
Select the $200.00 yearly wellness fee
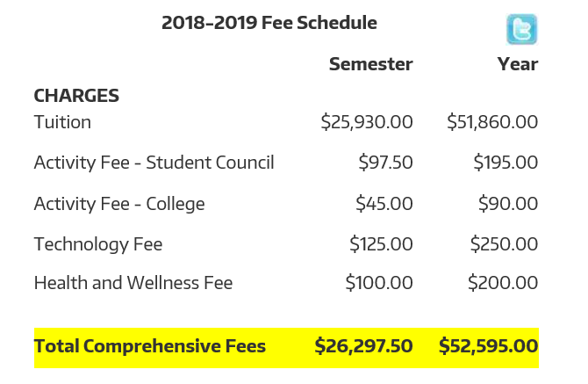503,284
